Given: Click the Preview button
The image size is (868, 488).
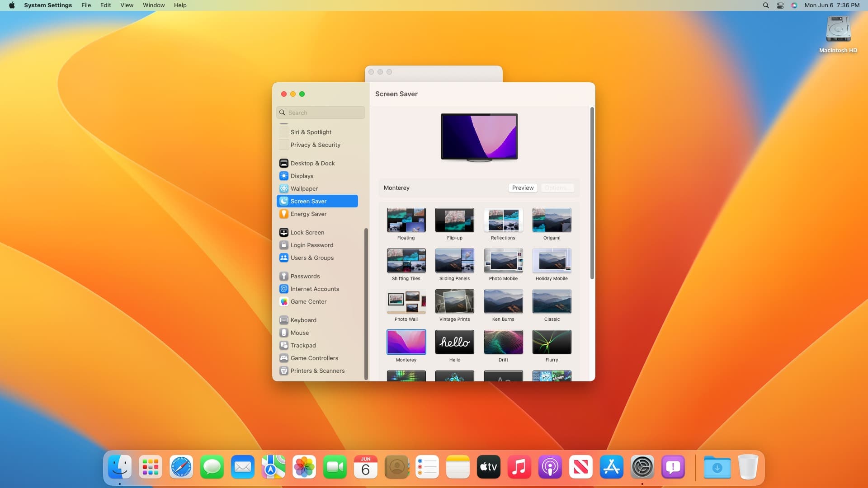Looking at the screenshot, I should [523, 188].
